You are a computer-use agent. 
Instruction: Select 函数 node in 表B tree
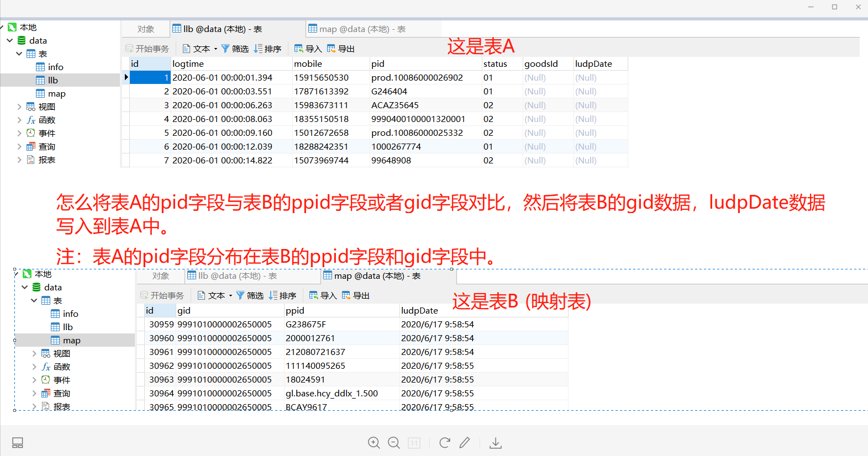coord(56,367)
